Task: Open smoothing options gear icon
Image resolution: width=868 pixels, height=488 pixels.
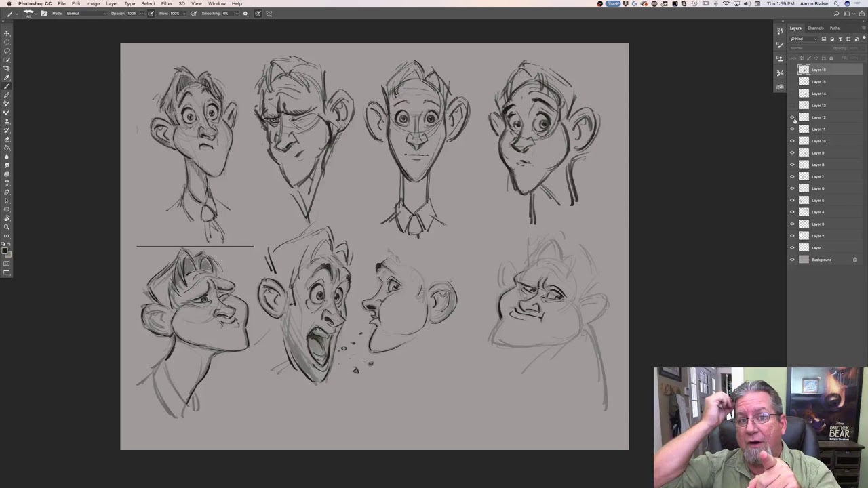Action: click(245, 14)
